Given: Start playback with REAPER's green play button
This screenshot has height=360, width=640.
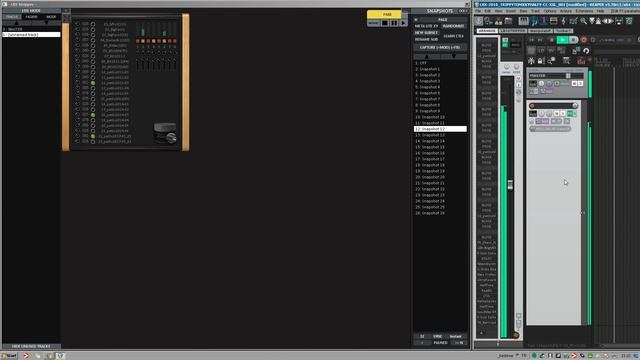Looking at the screenshot, I should (x=562, y=40).
